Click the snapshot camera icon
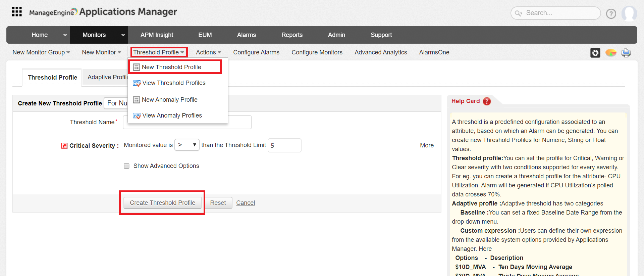Image resolution: width=644 pixels, height=276 pixels. [595, 53]
